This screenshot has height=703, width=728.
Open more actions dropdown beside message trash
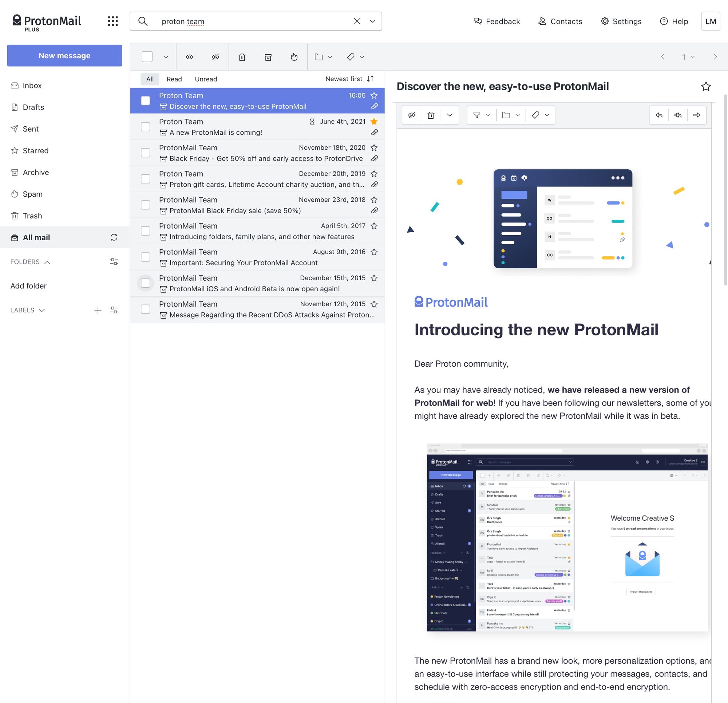click(450, 115)
